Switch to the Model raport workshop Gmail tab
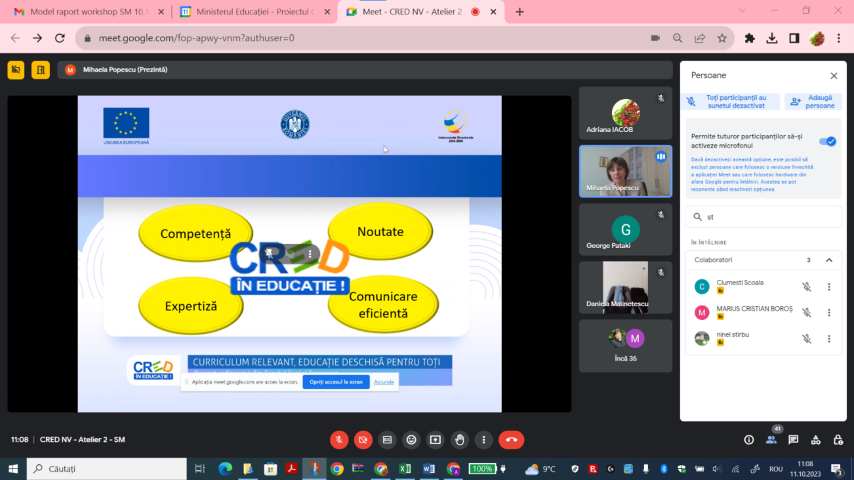Viewport: 854px width, 480px height. 84,11
